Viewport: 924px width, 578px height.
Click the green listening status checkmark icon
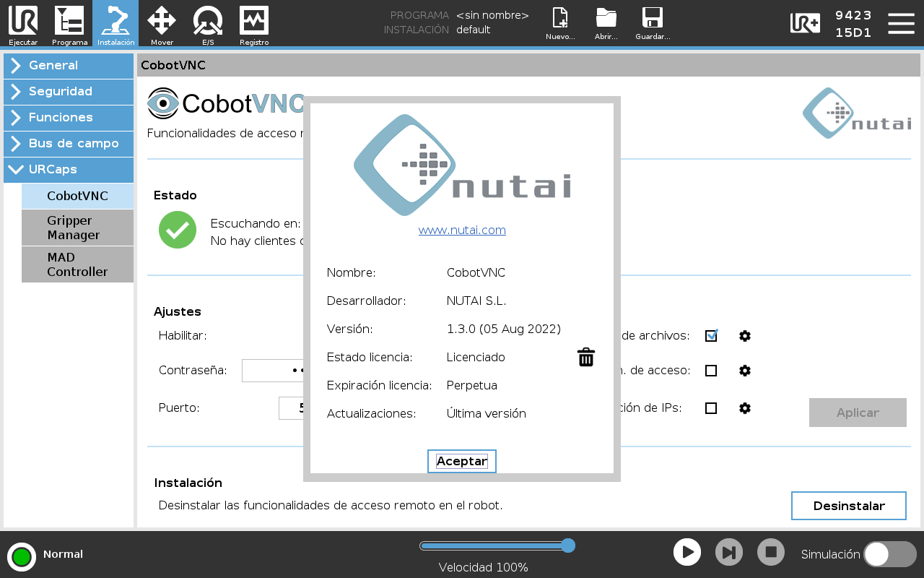click(x=178, y=230)
